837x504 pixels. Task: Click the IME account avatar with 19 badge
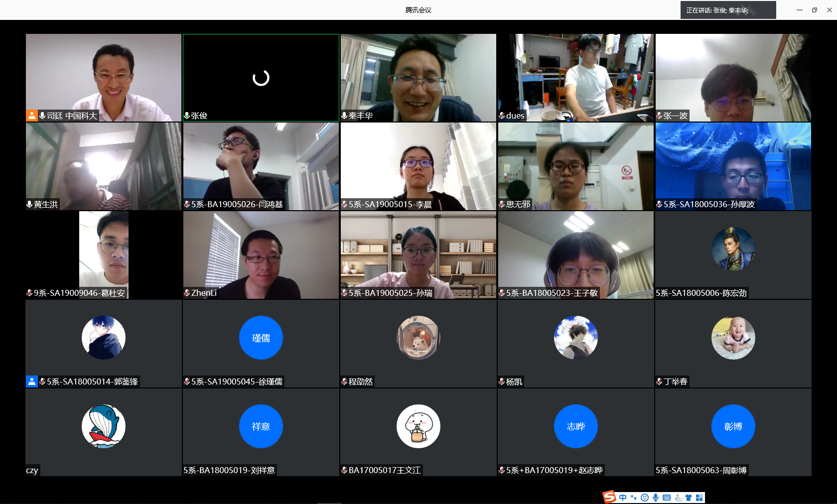coord(678,498)
